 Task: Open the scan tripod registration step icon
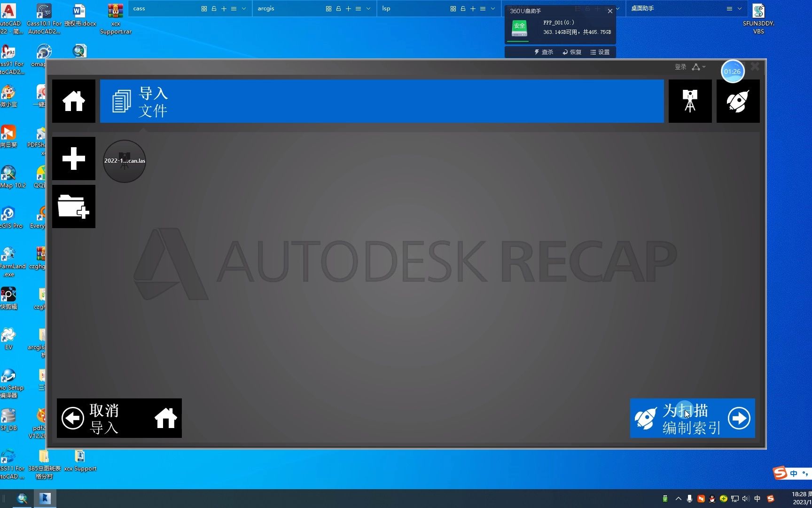690,101
